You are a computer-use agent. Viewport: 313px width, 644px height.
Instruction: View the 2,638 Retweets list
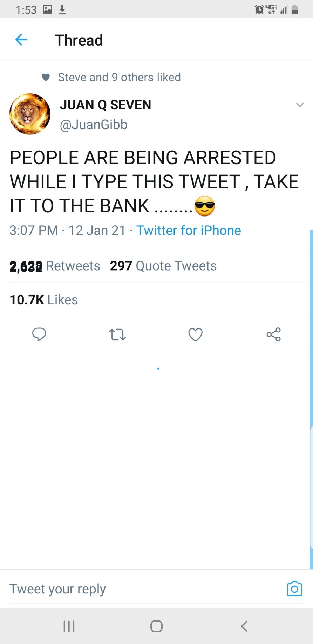pos(55,266)
